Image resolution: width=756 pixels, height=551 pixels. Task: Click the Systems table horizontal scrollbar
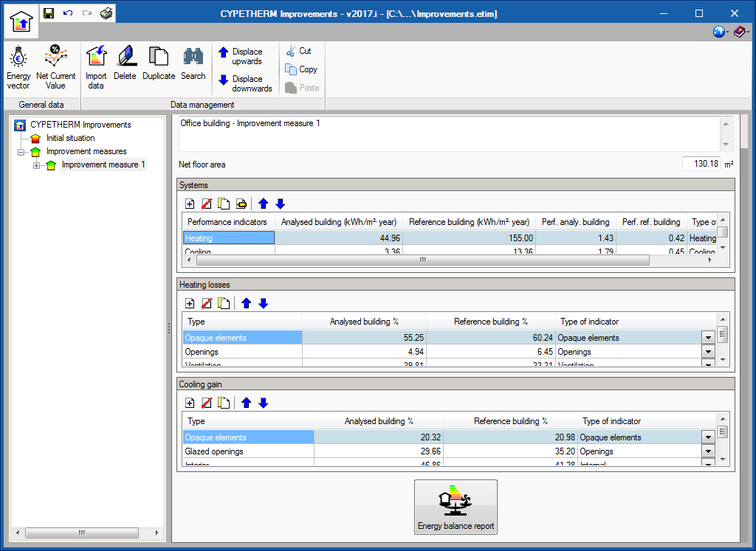(422, 260)
